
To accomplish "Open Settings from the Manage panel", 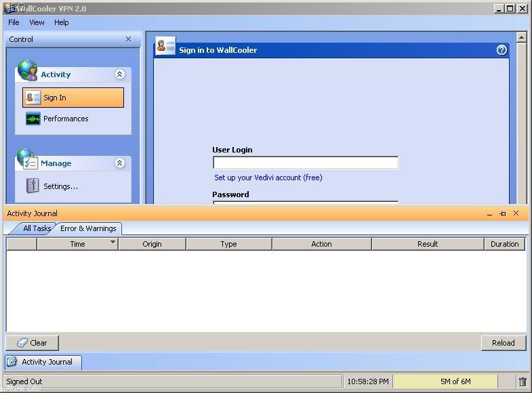I will pyautogui.click(x=61, y=186).
